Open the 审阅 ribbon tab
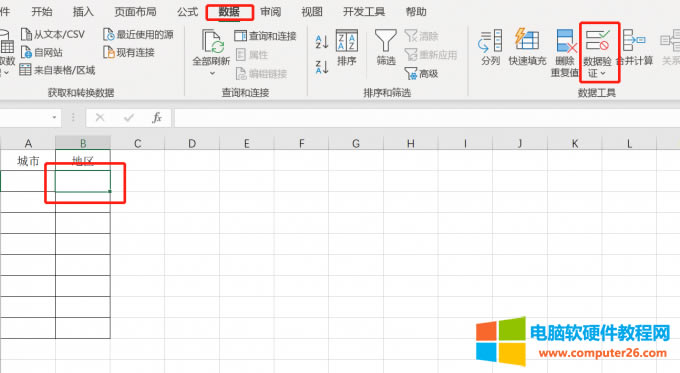Image resolution: width=680 pixels, height=373 pixels. pos(271,12)
